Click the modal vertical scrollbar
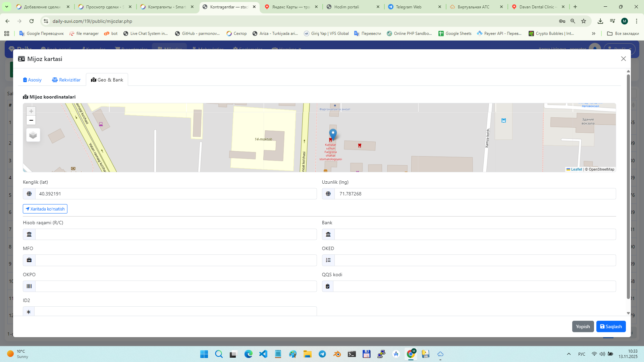Image resolution: width=644 pixels, height=362 pixels. (x=628, y=186)
